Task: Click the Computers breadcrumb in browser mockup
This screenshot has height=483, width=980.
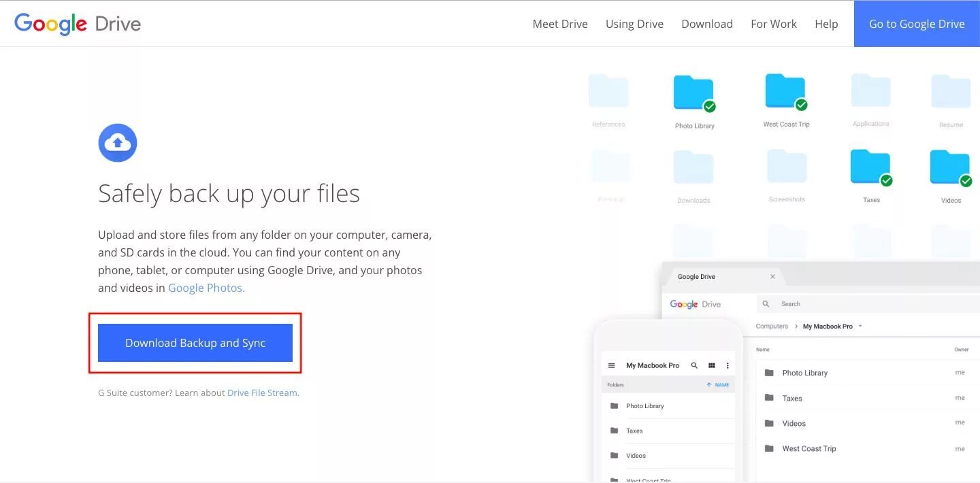Action: [x=772, y=327]
